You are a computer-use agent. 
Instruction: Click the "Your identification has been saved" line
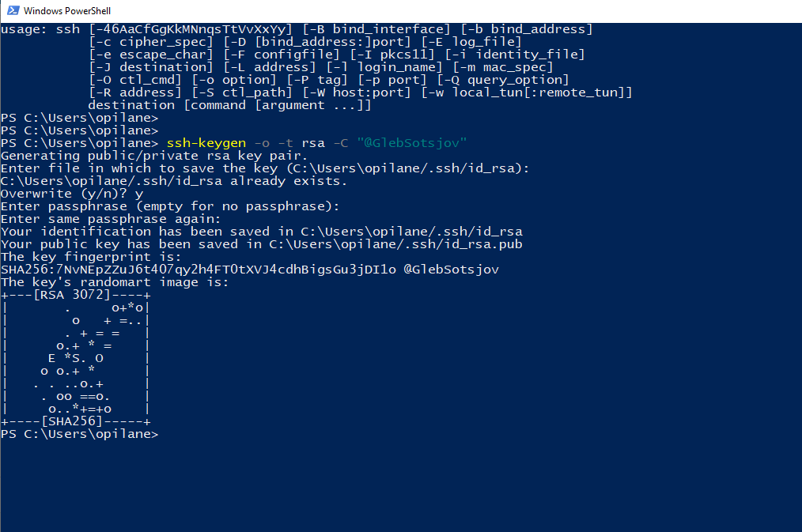click(x=261, y=232)
